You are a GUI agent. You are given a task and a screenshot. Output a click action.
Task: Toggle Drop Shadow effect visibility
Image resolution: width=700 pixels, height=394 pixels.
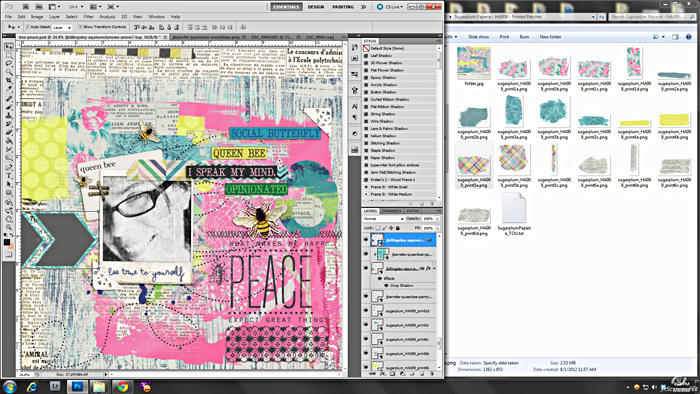[386, 286]
